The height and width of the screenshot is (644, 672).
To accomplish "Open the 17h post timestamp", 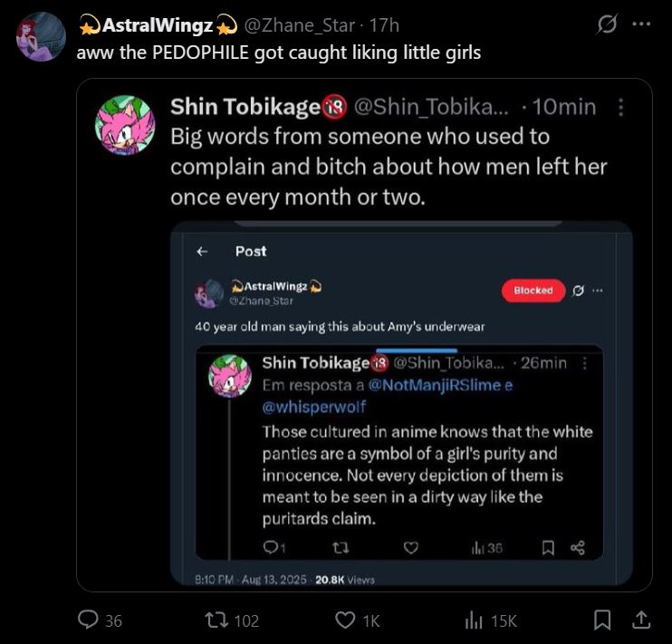I will (x=383, y=25).
